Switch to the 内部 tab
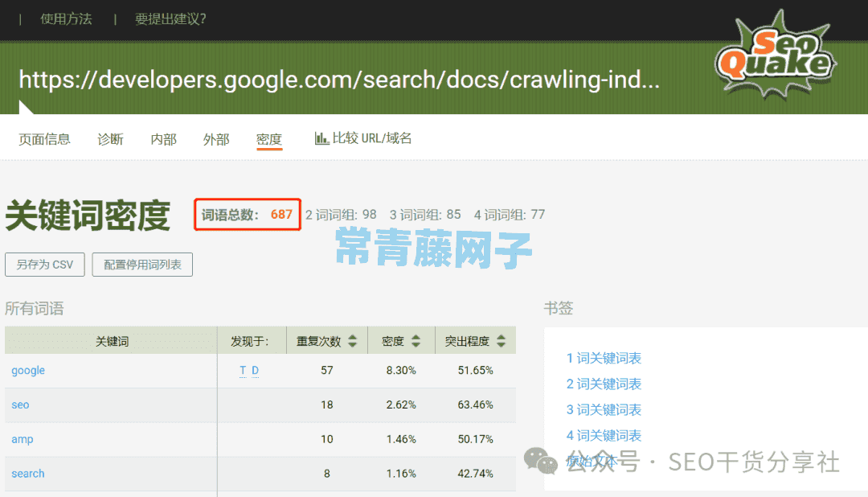868x497 pixels. pyautogui.click(x=163, y=139)
